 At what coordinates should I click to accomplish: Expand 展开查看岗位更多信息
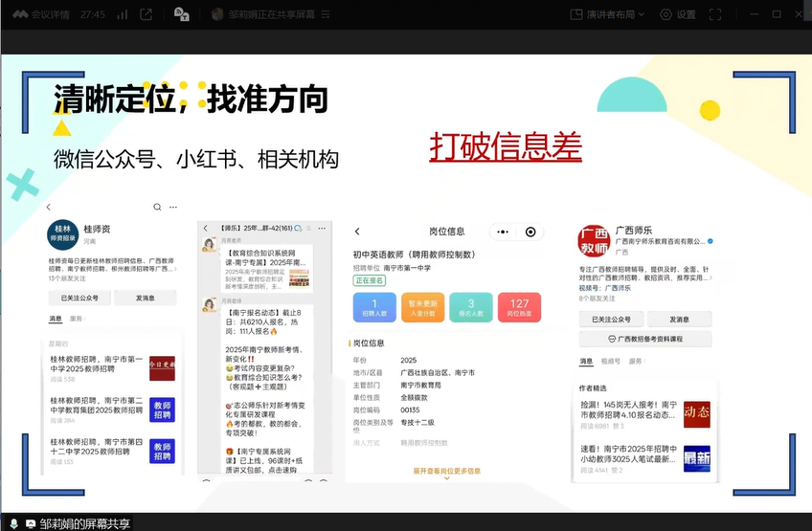(446, 471)
